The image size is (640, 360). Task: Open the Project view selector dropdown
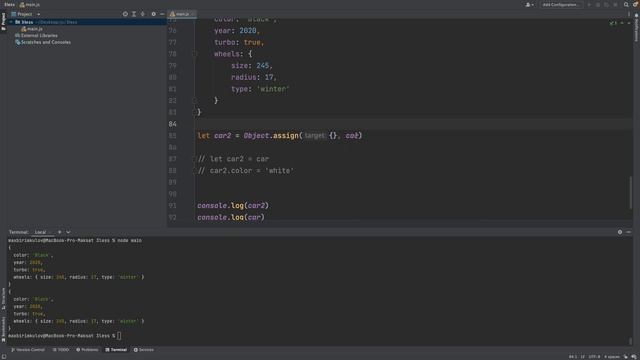pyautogui.click(x=26, y=14)
